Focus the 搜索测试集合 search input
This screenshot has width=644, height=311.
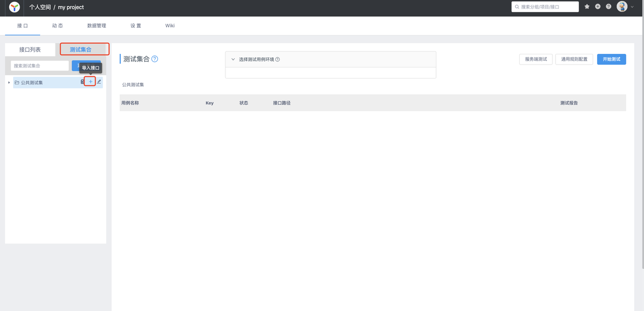pos(40,65)
